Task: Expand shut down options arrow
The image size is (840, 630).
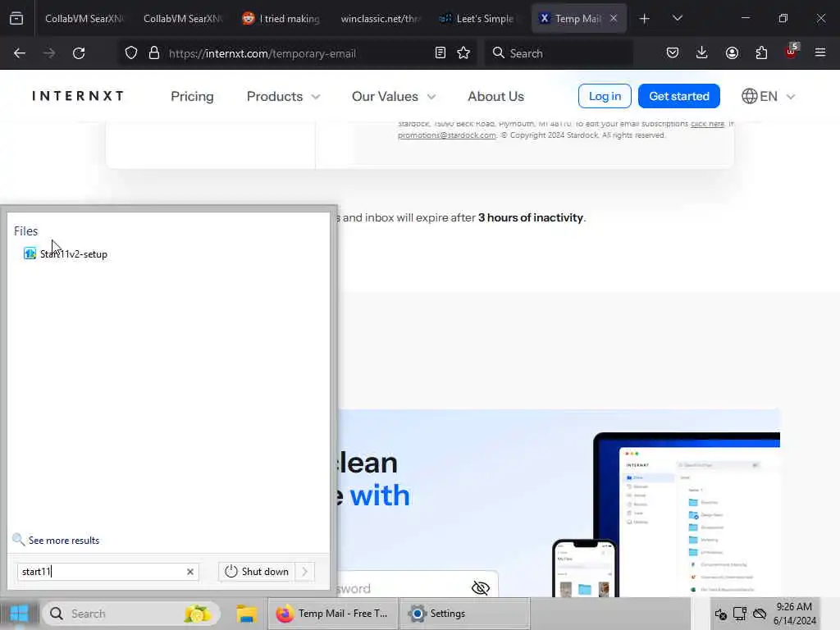Action: 305,572
